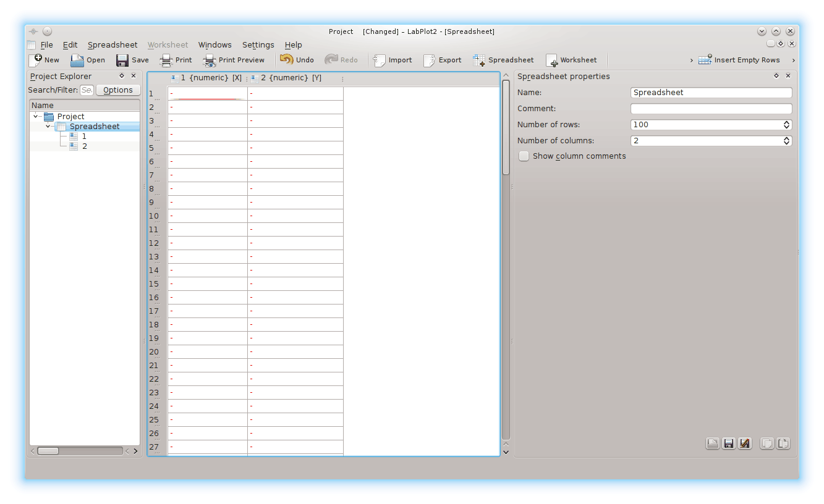Click the save template floppy icon
The width and height of the screenshot is (824, 504).
coord(729,443)
